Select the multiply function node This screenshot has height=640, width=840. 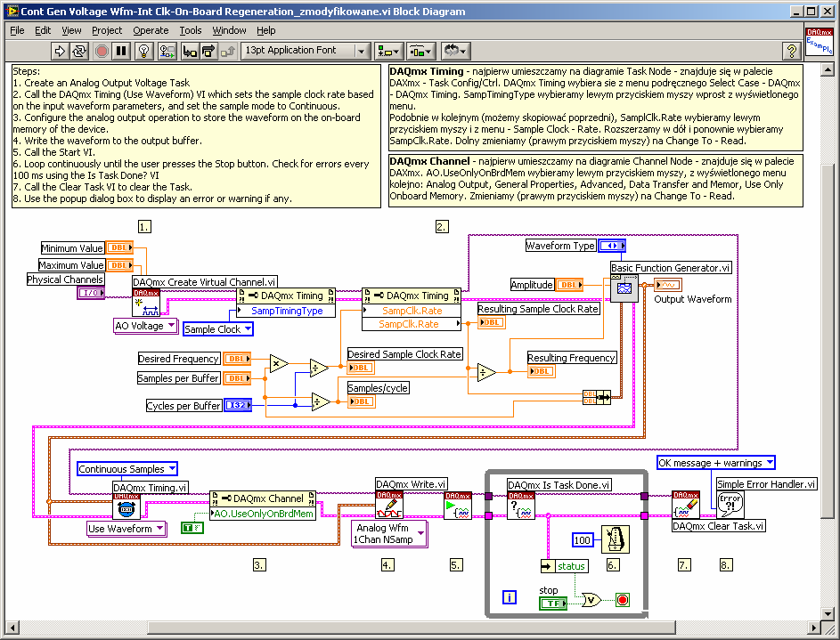pos(279,364)
